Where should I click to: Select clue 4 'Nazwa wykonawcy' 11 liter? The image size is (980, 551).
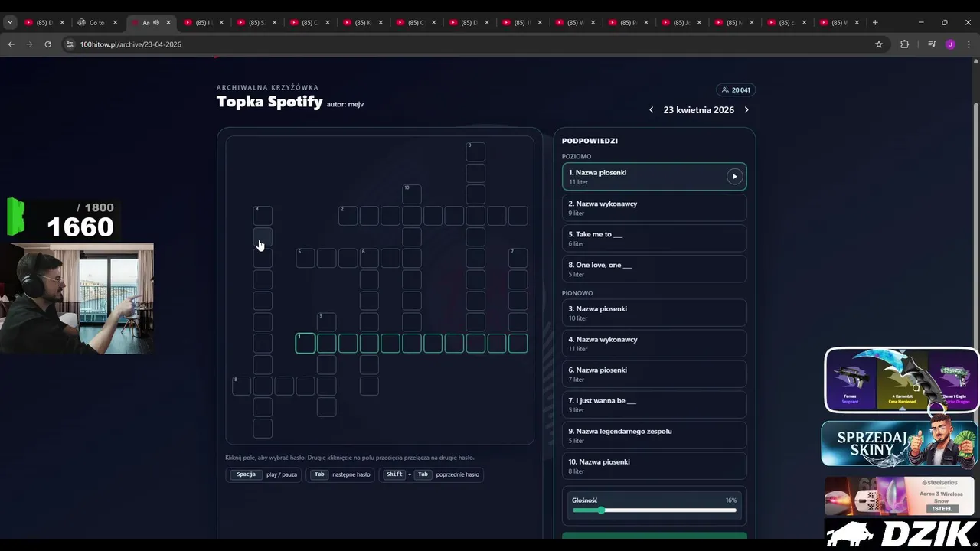(x=654, y=344)
